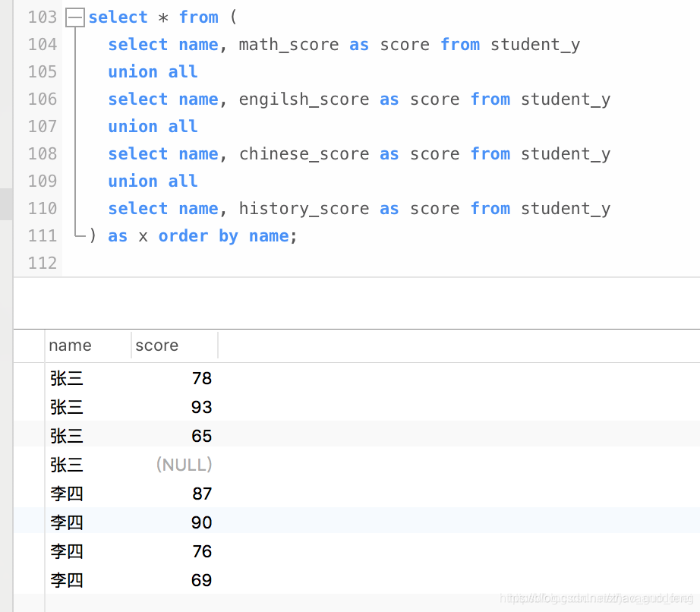Select the score cell with value 90
The height and width of the screenshot is (612, 700).
click(x=175, y=522)
